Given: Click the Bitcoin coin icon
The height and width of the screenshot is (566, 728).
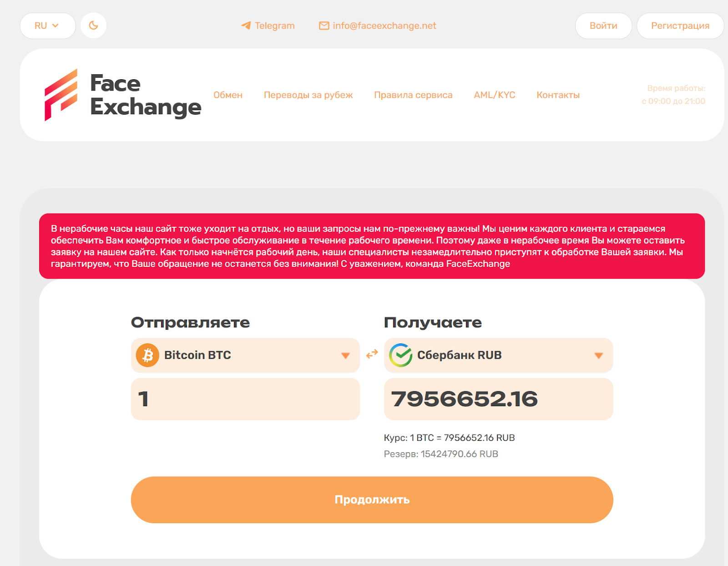Looking at the screenshot, I should 147,355.
